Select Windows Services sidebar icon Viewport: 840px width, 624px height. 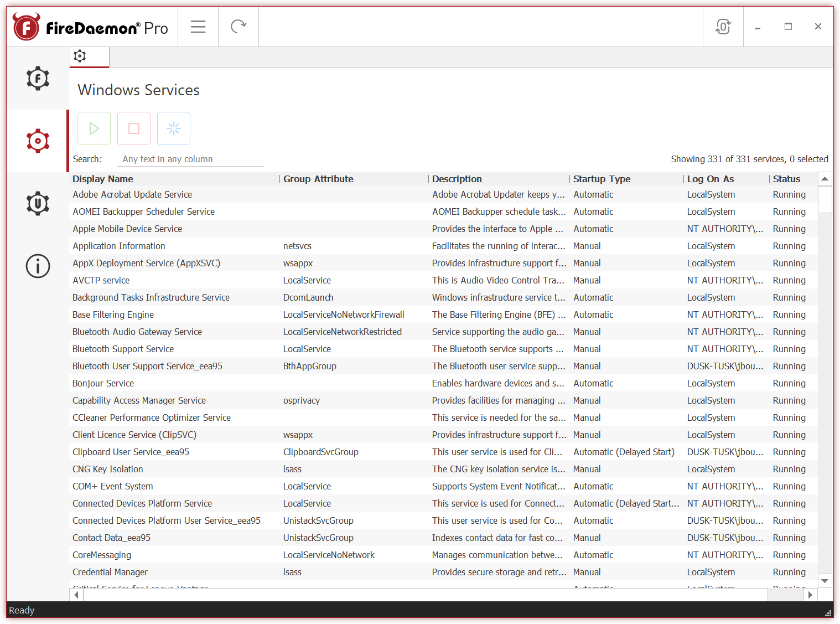[x=38, y=141]
